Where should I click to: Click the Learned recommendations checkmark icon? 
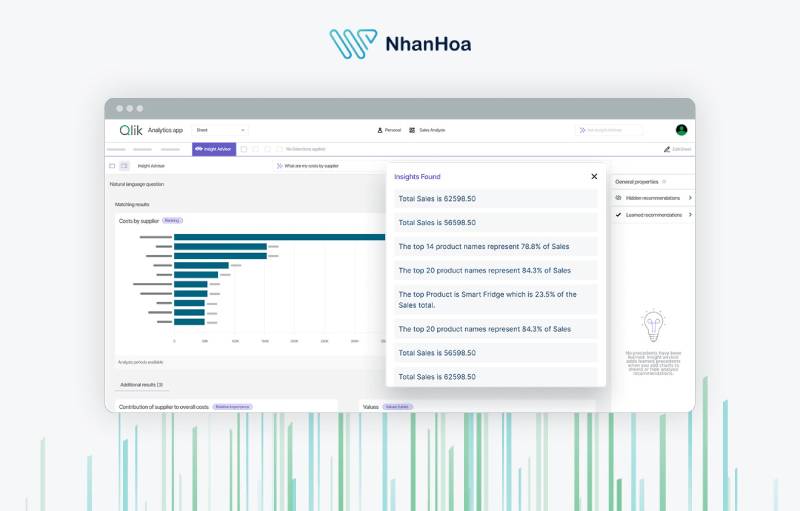pyautogui.click(x=618, y=215)
